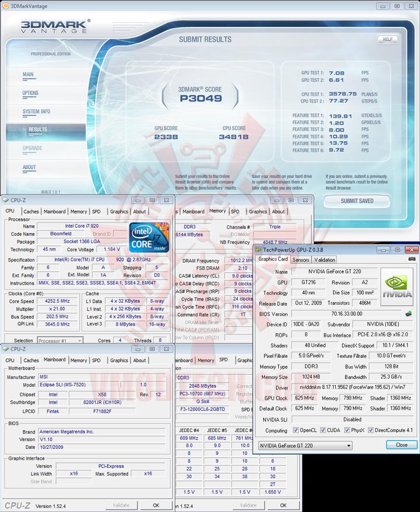Screen dimensions: 420x512
Task: Open Caches tab in CPU-Z processor window
Action: point(31,211)
